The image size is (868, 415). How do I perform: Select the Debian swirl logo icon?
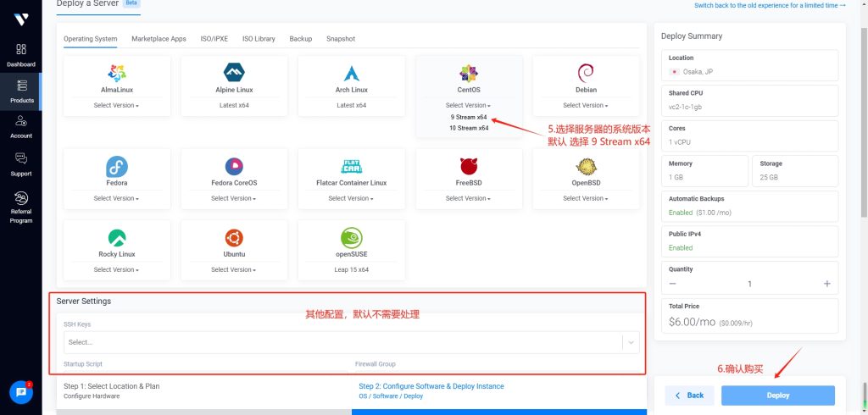586,73
